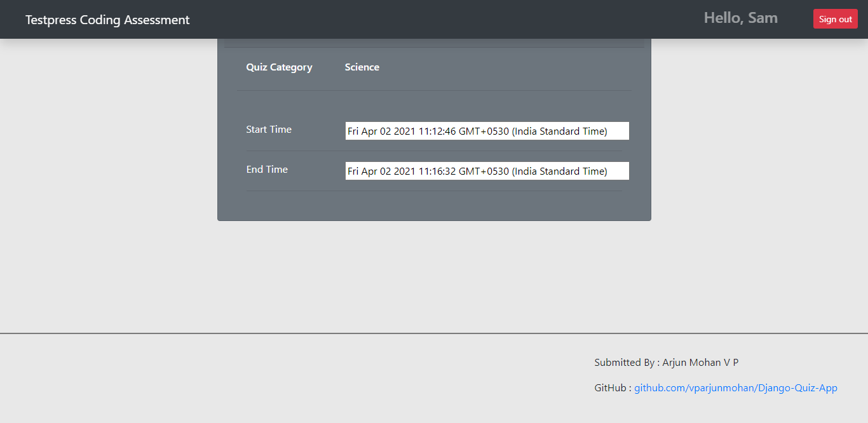Click the Testpress Coding Assessment title

pos(107,19)
